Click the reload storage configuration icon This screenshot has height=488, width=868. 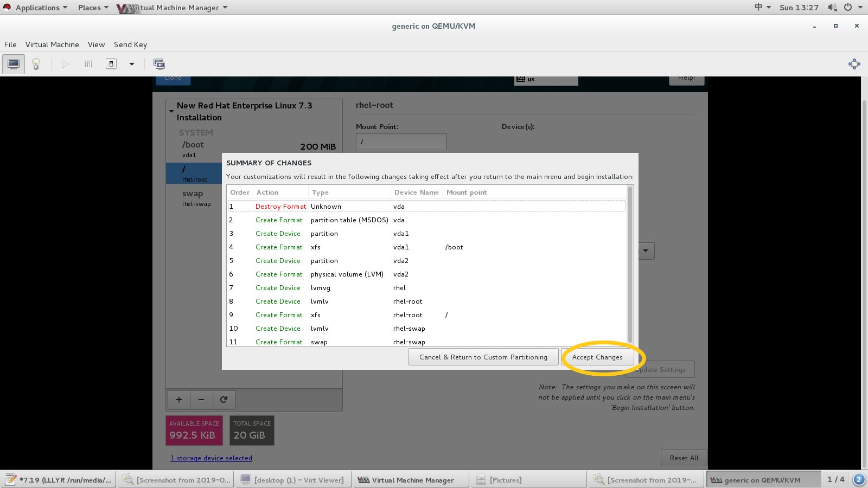pos(224,400)
